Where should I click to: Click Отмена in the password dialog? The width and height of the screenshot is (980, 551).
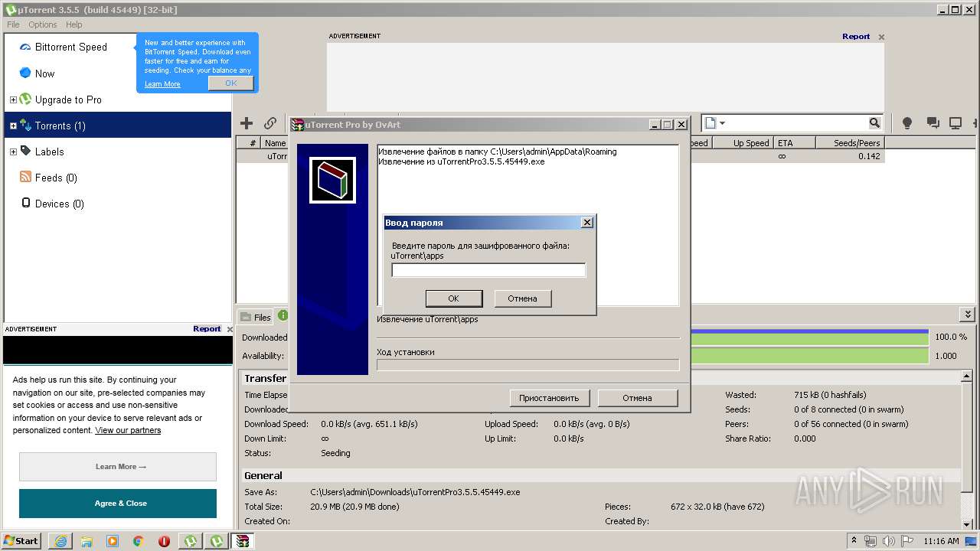[x=523, y=298]
